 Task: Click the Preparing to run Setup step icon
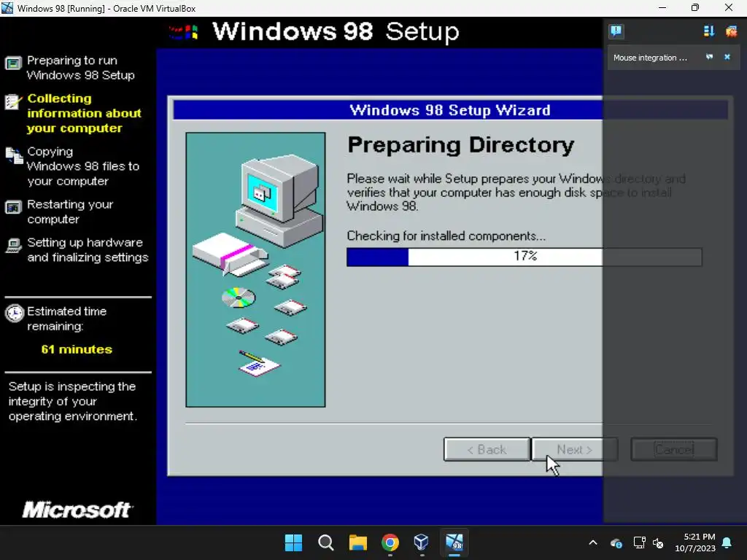click(13, 63)
